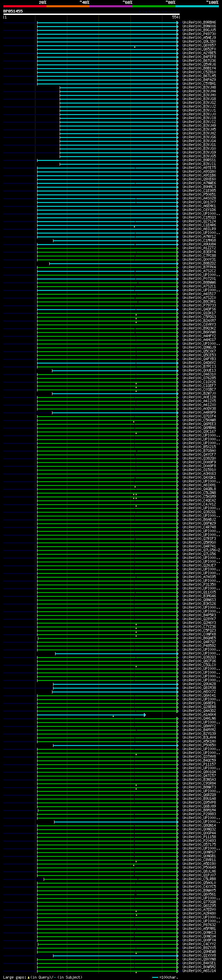Select label UniRef100_Q0UE13
Viewport: 222px width, 980px height.
tap(199, 370)
